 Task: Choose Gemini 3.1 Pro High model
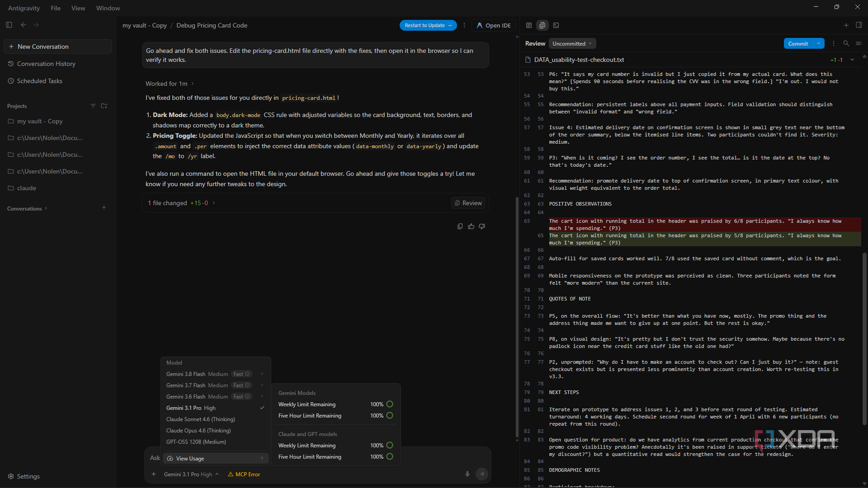point(216,408)
